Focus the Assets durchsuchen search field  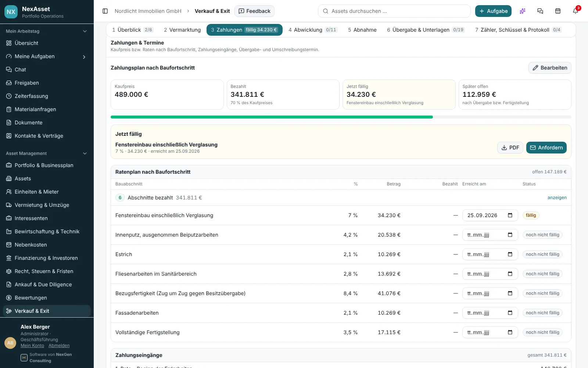[394, 11]
